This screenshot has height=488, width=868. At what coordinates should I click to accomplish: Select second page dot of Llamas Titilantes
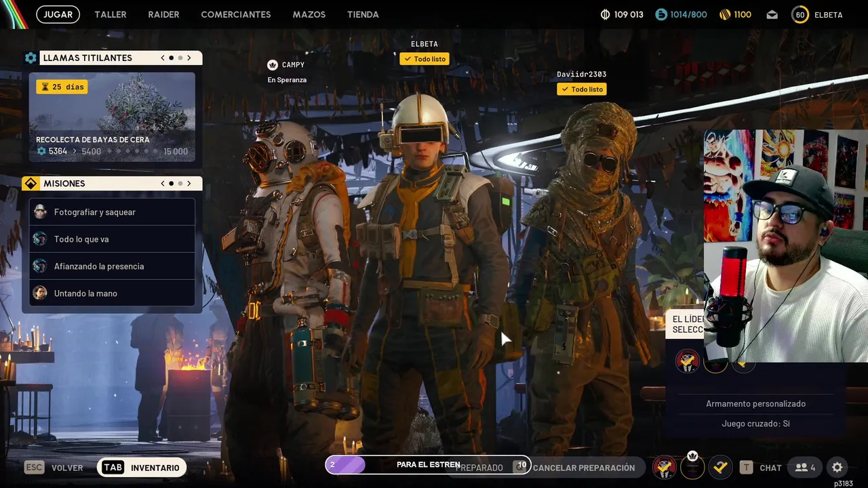(x=180, y=58)
